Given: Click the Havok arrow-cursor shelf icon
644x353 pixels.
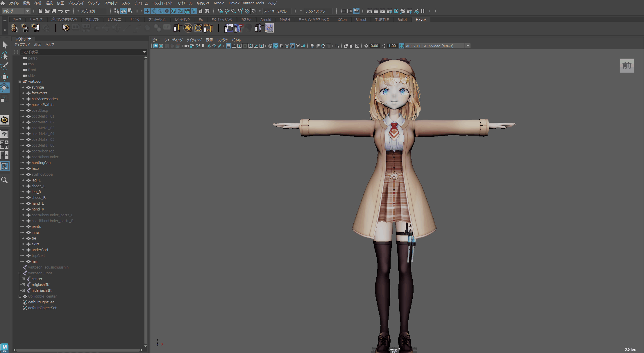Looking at the screenshot, I should pyautogui.click(x=66, y=28).
